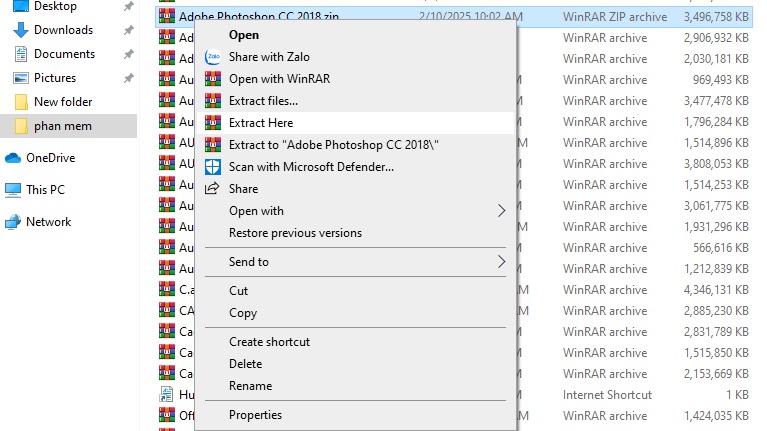Click WinRAR icon next to Open with WinRAR
Image resolution: width=767 pixels, height=431 pixels.
pyautogui.click(x=212, y=79)
